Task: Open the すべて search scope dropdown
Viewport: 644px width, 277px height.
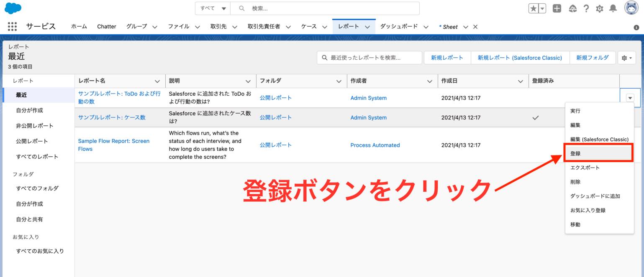Action: (x=213, y=8)
